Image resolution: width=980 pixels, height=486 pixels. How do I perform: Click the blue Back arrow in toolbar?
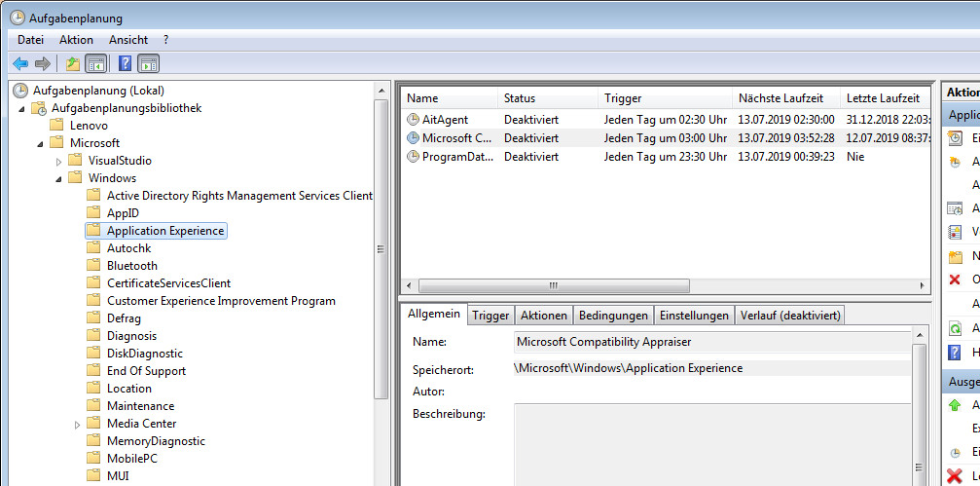[x=20, y=64]
